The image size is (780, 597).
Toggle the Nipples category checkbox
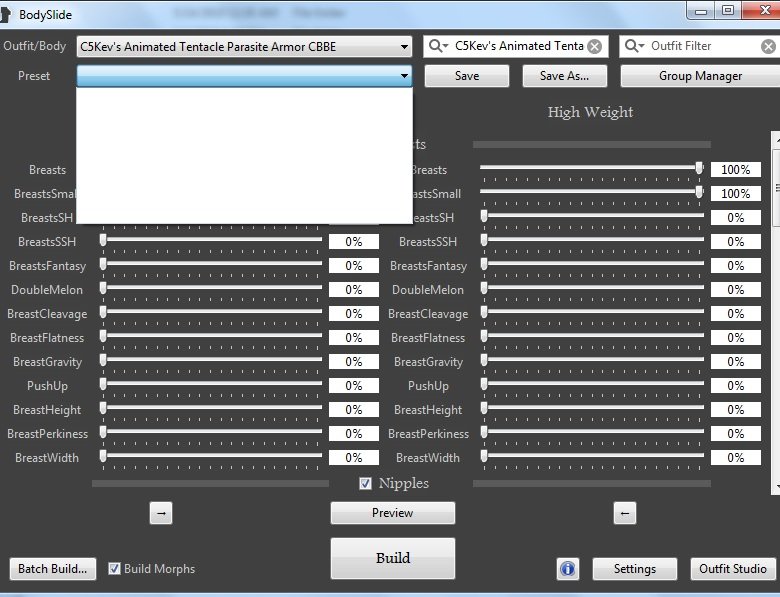[x=365, y=483]
